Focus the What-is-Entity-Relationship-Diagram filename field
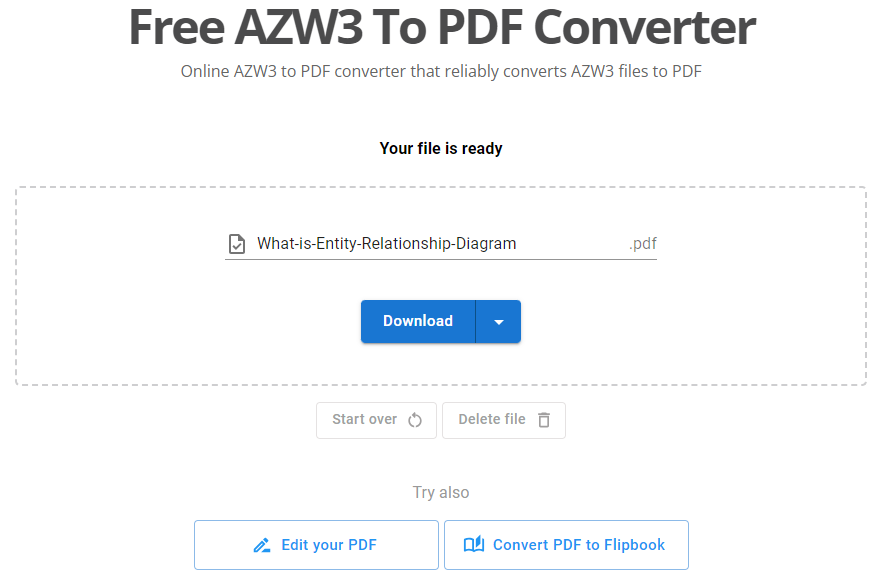882x580 pixels. click(x=420, y=244)
